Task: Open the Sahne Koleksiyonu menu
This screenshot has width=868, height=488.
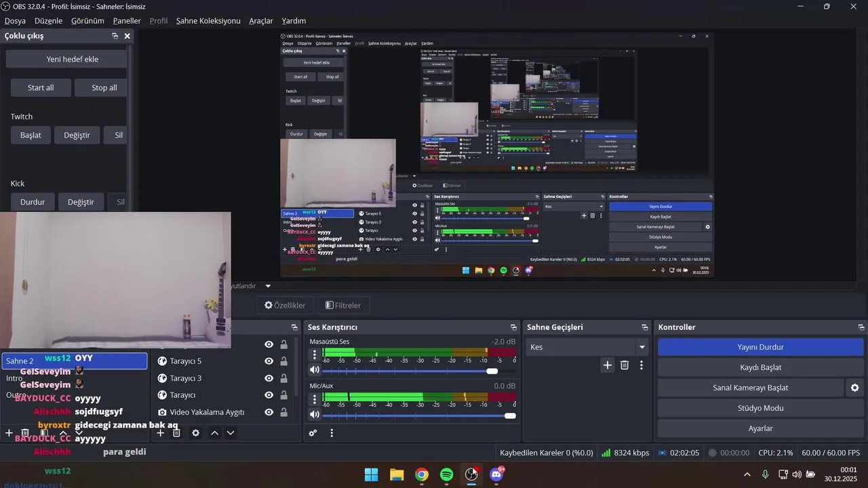Action: pos(208,21)
